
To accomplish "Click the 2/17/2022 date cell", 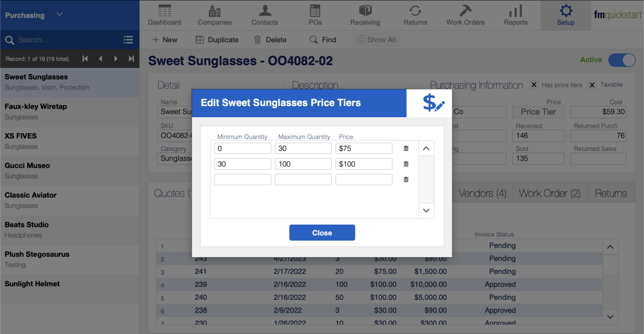I will 290,271.
